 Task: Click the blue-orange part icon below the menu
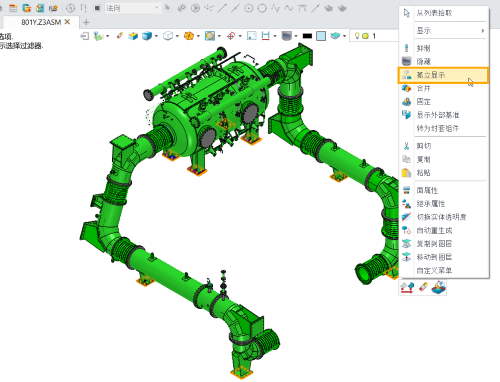pyautogui.click(x=439, y=287)
